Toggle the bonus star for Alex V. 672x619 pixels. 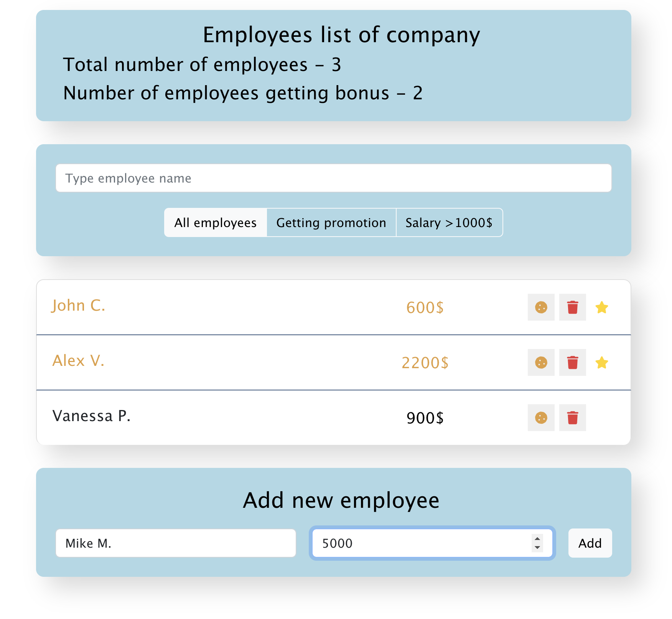tap(602, 363)
